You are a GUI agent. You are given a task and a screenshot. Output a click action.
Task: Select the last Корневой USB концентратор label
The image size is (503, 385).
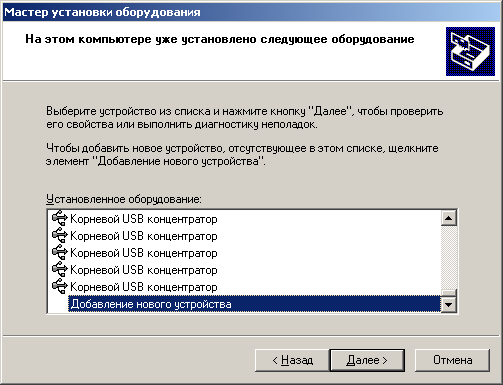[144, 287]
